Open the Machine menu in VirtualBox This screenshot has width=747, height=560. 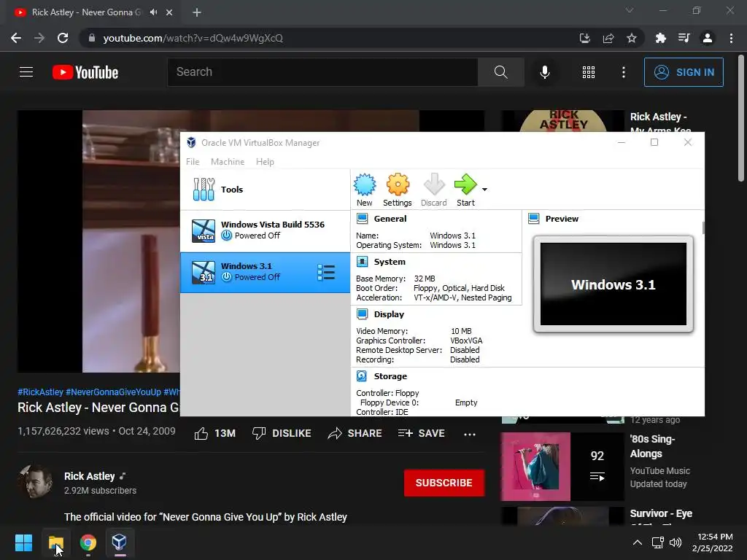(x=228, y=162)
